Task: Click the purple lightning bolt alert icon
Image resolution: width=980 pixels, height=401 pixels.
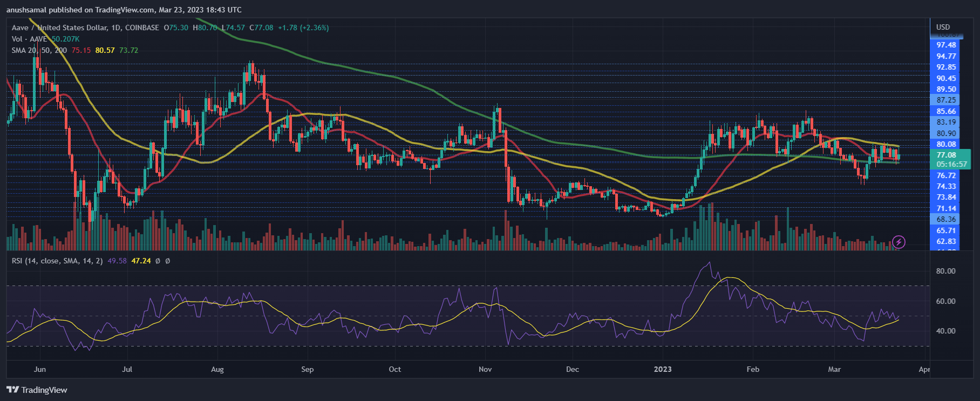Action: pos(899,242)
